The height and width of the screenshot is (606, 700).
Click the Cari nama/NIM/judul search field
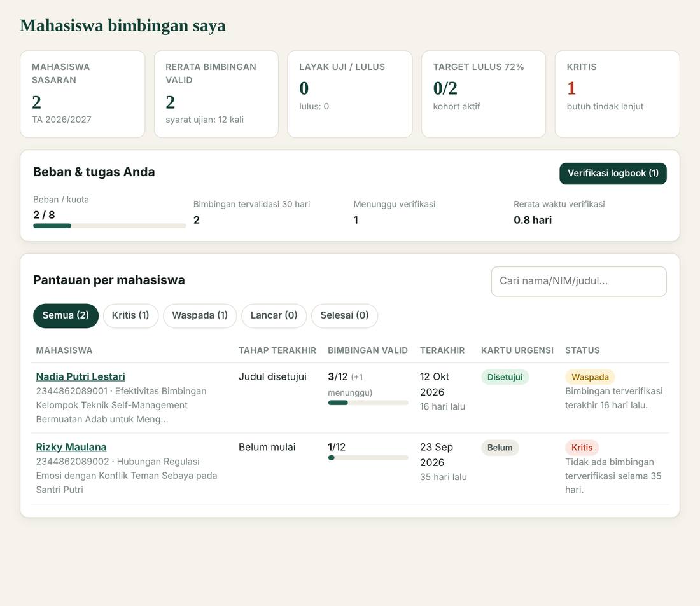coord(578,281)
